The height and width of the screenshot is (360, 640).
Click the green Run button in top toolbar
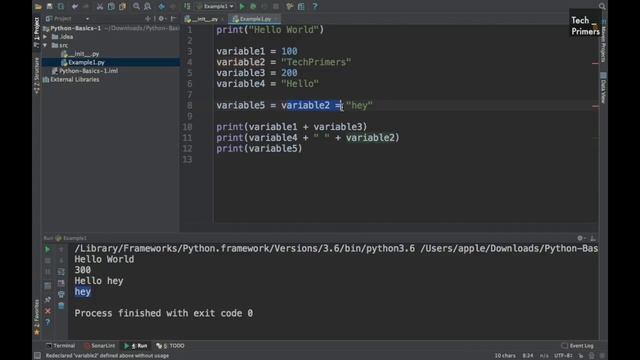[x=242, y=7]
